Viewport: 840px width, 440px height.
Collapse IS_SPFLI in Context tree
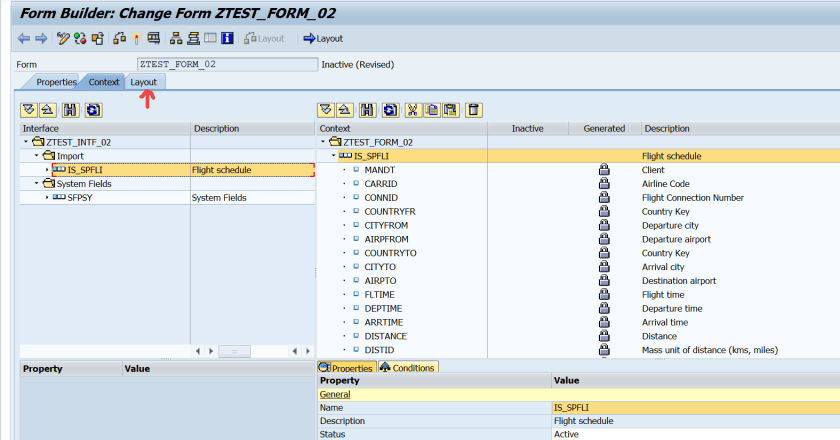point(333,156)
